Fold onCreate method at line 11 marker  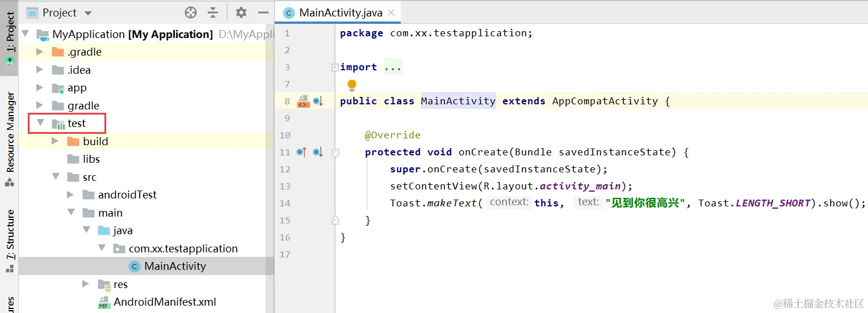[335, 152]
